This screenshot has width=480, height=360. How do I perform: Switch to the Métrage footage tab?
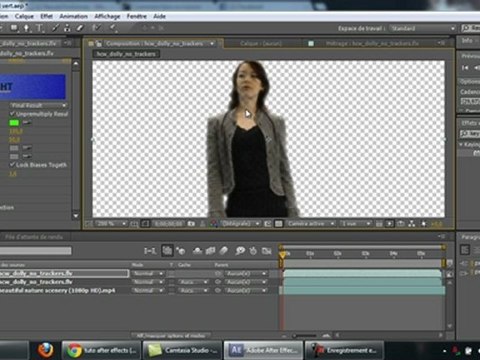click(372, 43)
